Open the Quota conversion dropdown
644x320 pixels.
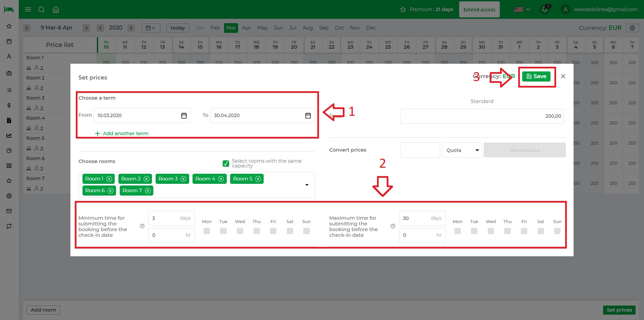pos(462,150)
